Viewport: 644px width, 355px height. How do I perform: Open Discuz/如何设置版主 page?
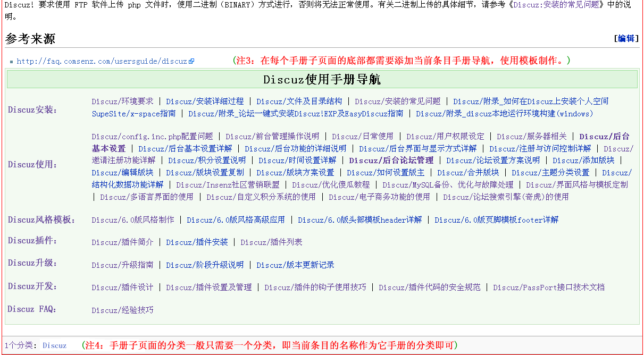386,172
